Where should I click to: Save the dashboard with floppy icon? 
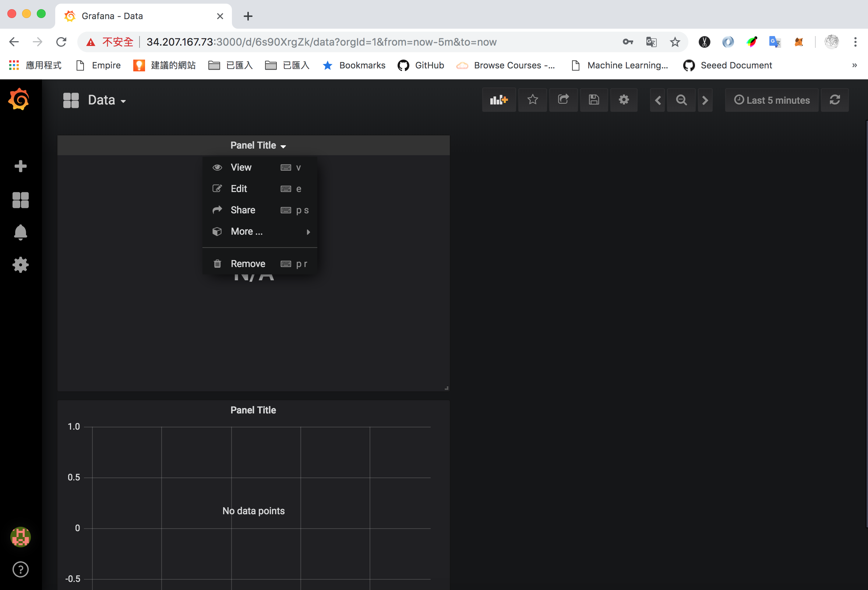(x=594, y=100)
